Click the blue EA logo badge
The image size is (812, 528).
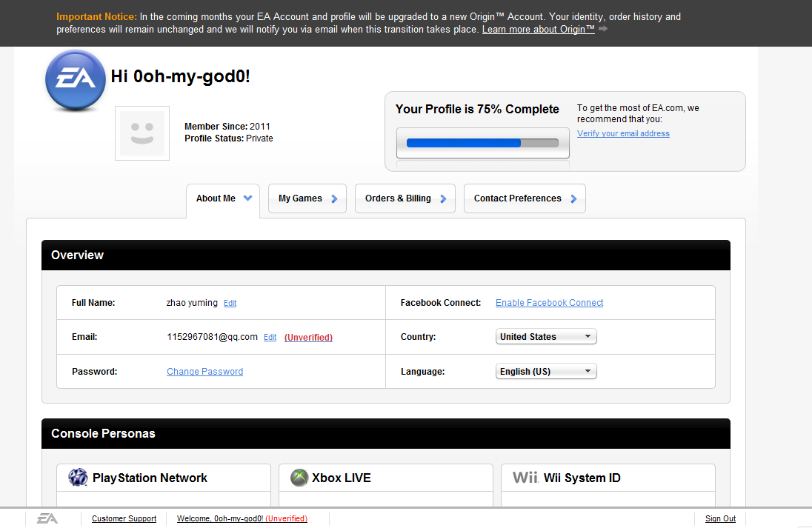(76, 80)
